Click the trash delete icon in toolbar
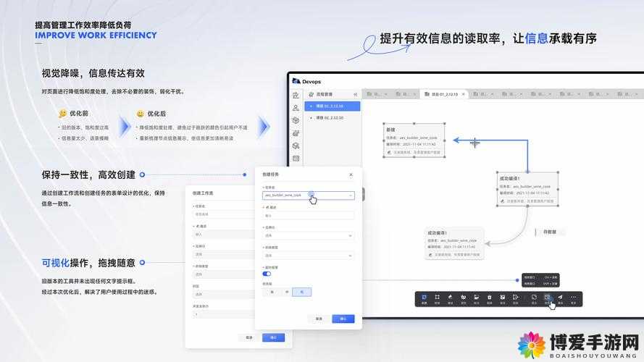644x362 pixels. 489,298
